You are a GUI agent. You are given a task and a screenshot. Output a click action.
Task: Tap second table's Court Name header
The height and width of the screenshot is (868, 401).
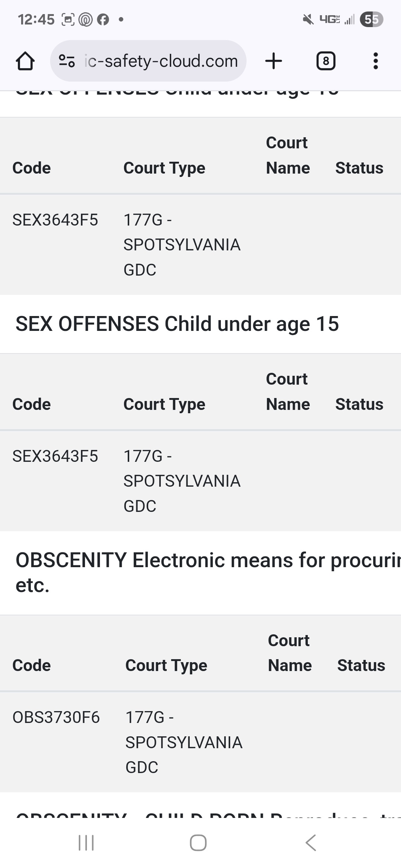(288, 392)
